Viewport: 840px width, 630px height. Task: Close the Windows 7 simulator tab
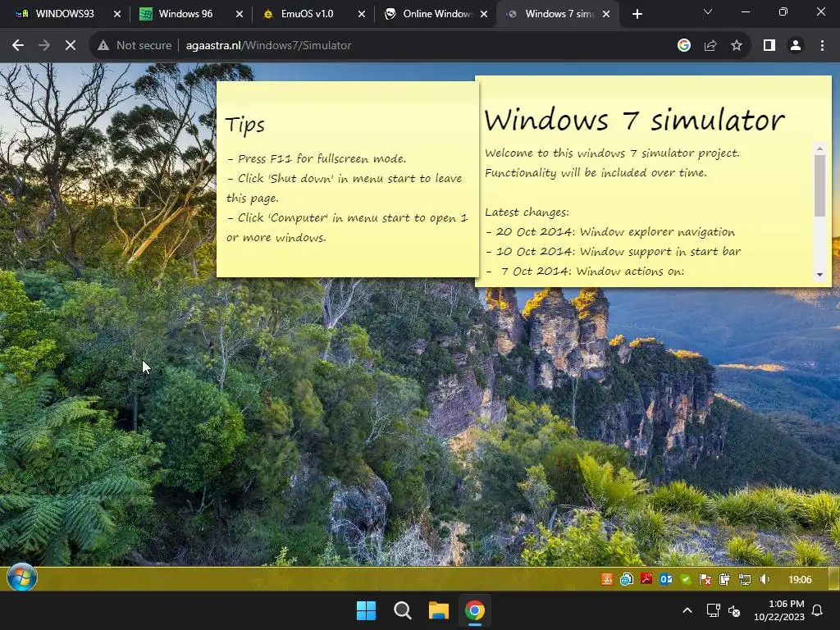(606, 15)
